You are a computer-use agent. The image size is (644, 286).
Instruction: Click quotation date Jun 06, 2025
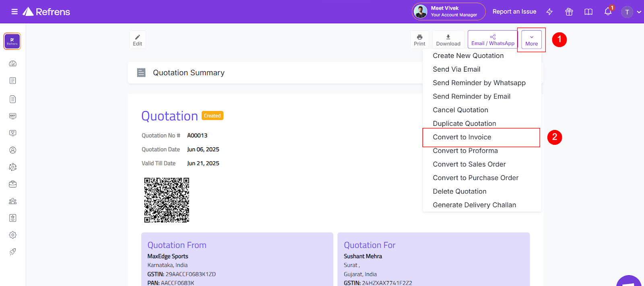(x=203, y=150)
